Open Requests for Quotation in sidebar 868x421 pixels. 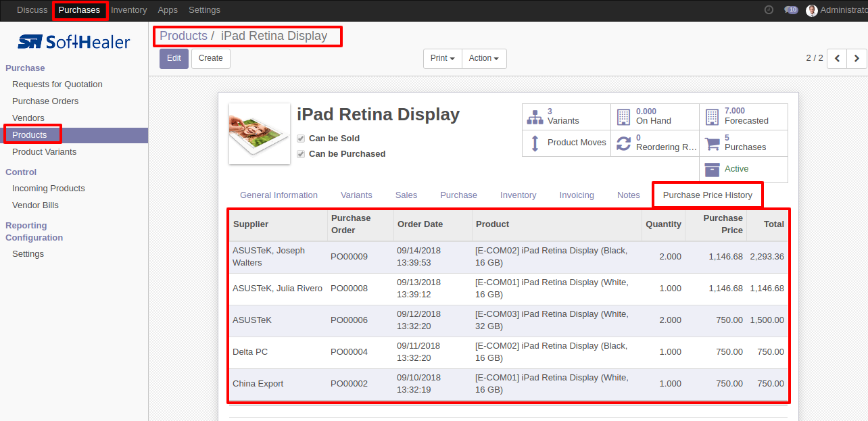coord(57,84)
